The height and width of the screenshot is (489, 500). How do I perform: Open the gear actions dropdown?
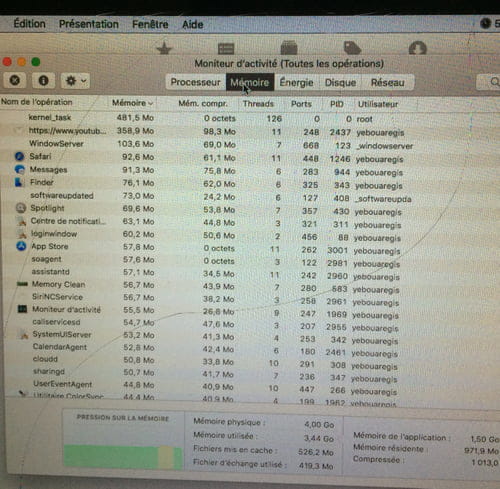click(x=75, y=81)
